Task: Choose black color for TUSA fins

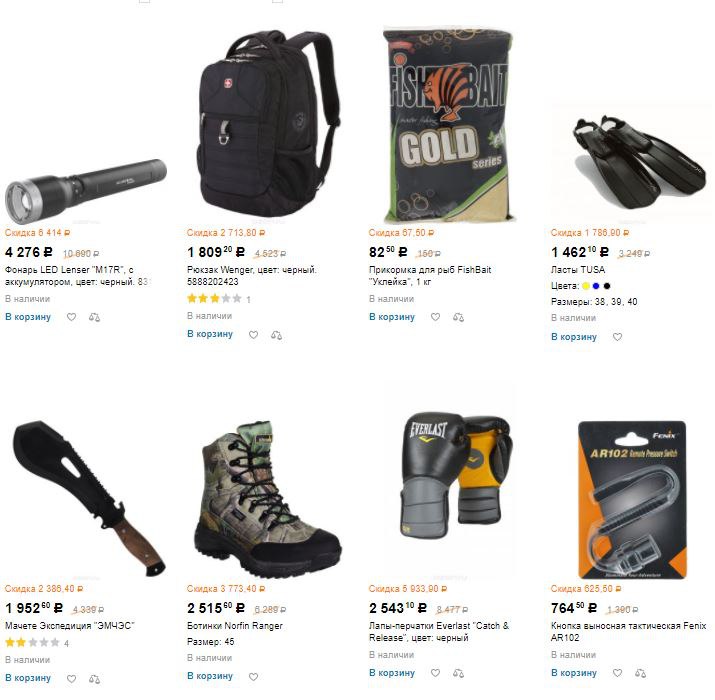Action: coord(606,286)
